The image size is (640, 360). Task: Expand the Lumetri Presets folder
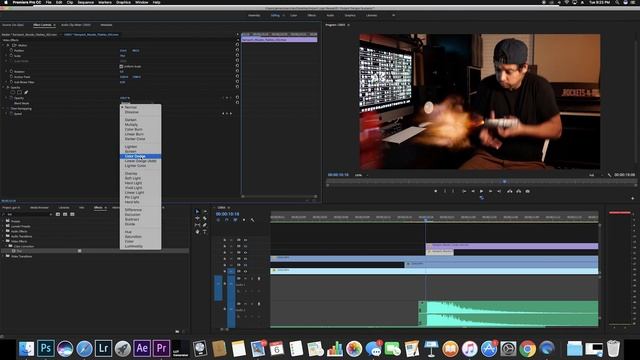3,226
